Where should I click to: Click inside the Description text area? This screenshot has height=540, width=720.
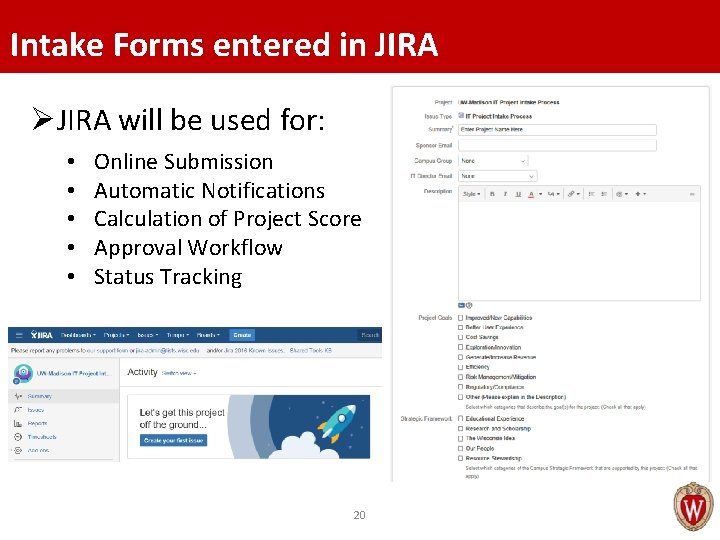click(579, 251)
